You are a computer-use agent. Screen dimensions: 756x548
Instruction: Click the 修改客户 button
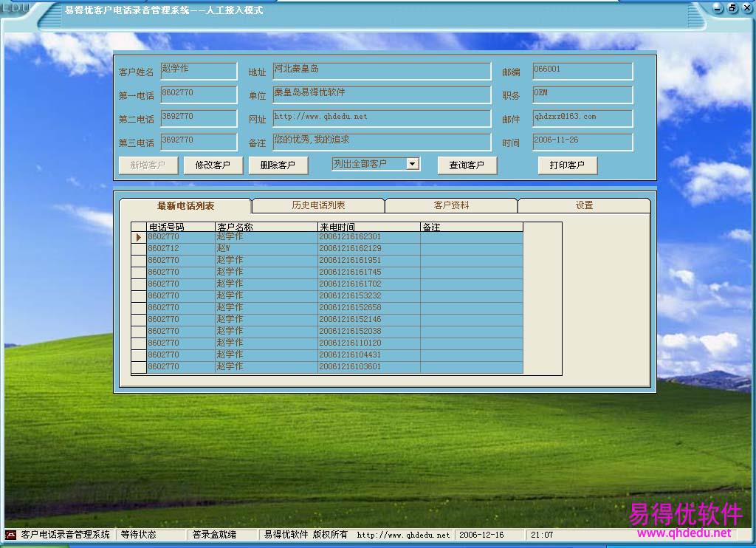213,165
